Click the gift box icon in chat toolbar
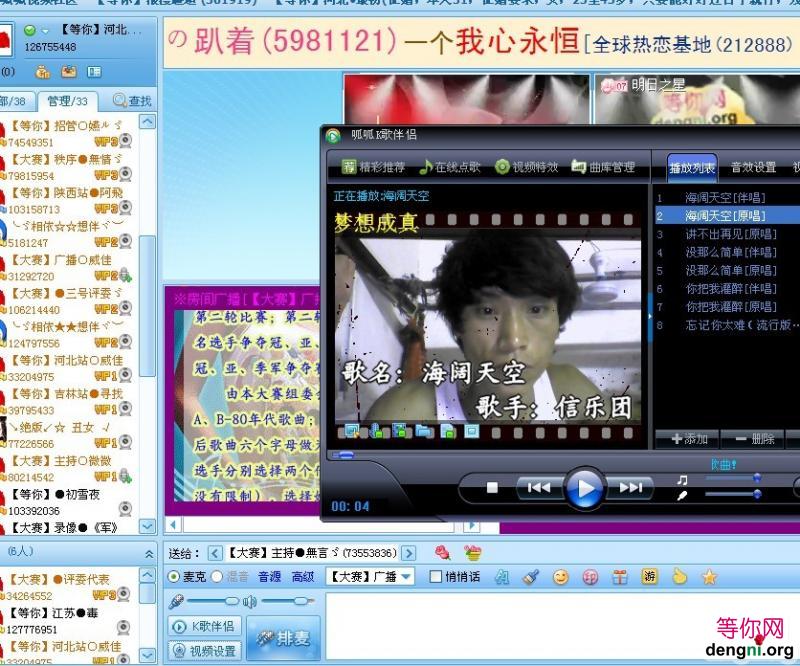Screen dimensions: 800x666 click(620, 577)
